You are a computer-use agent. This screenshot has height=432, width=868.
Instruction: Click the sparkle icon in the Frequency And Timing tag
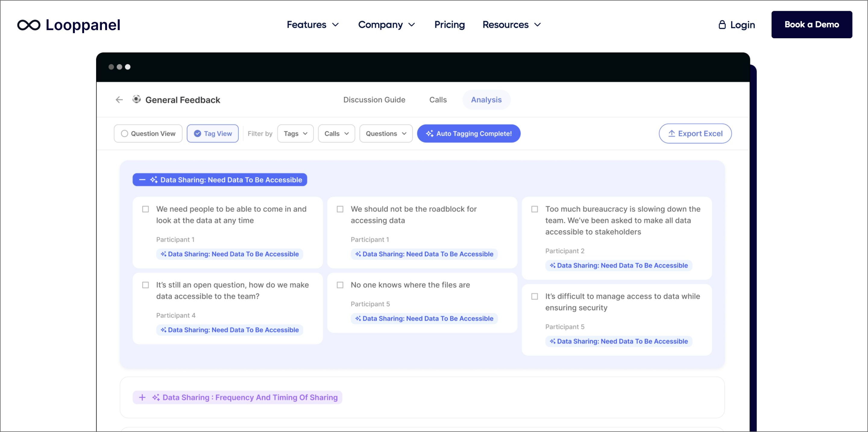156,397
